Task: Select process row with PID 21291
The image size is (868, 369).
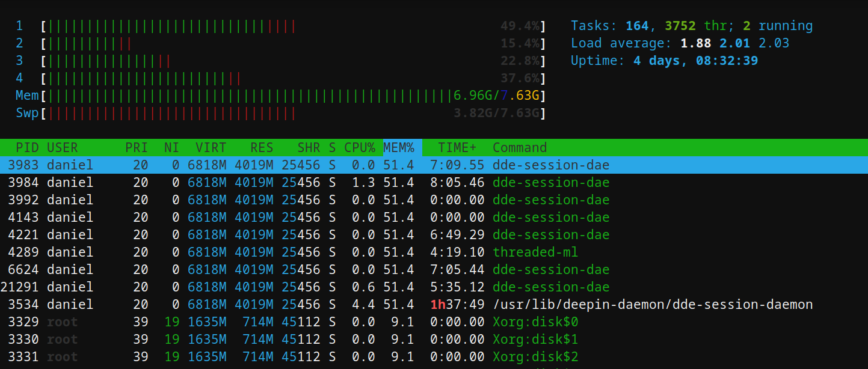Action: [434, 287]
